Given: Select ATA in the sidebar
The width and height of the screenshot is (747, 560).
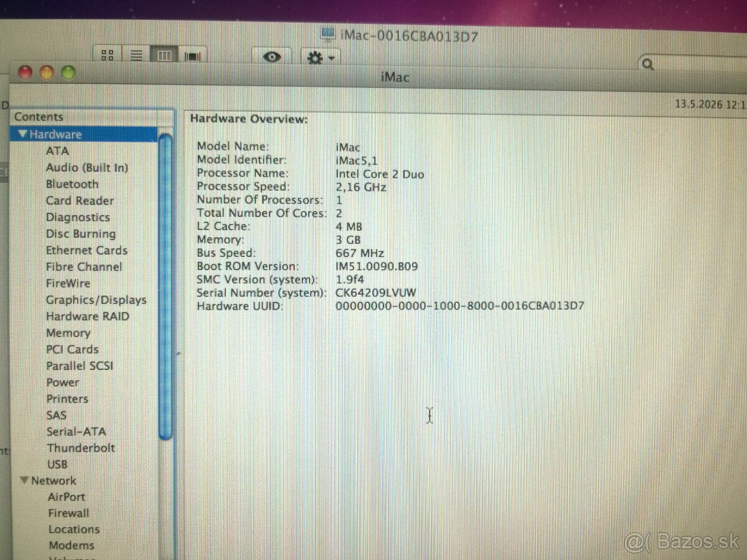Looking at the screenshot, I should pos(57,151).
